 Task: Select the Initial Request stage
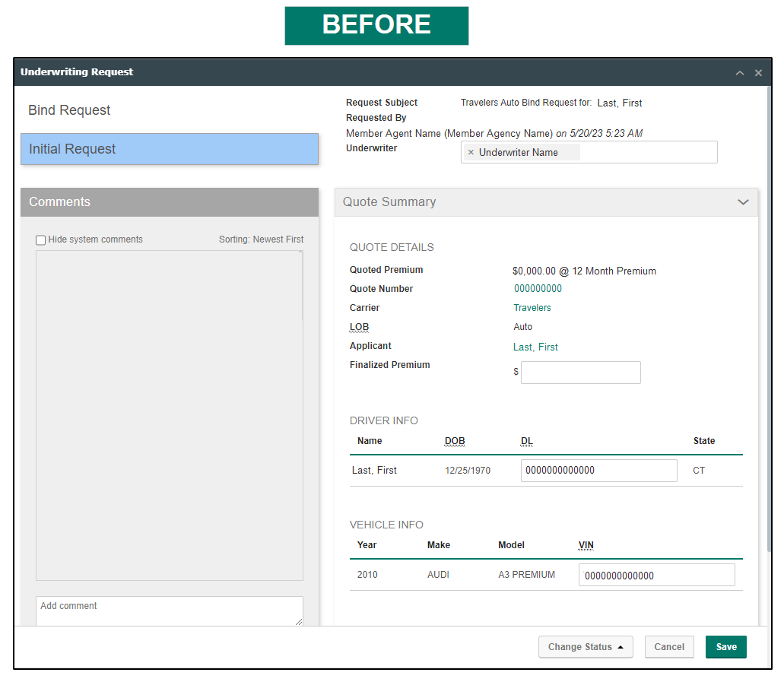pyautogui.click(x=169, y=149)
